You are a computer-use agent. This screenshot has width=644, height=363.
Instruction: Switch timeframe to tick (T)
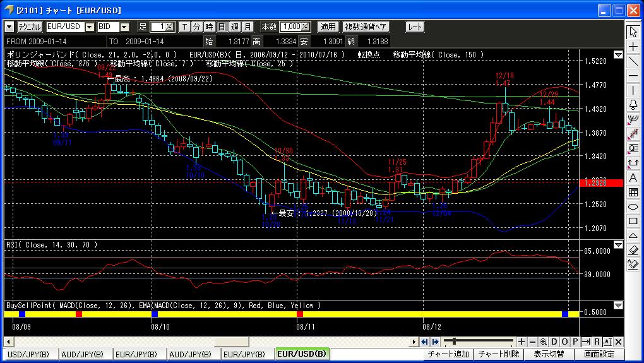184,27
